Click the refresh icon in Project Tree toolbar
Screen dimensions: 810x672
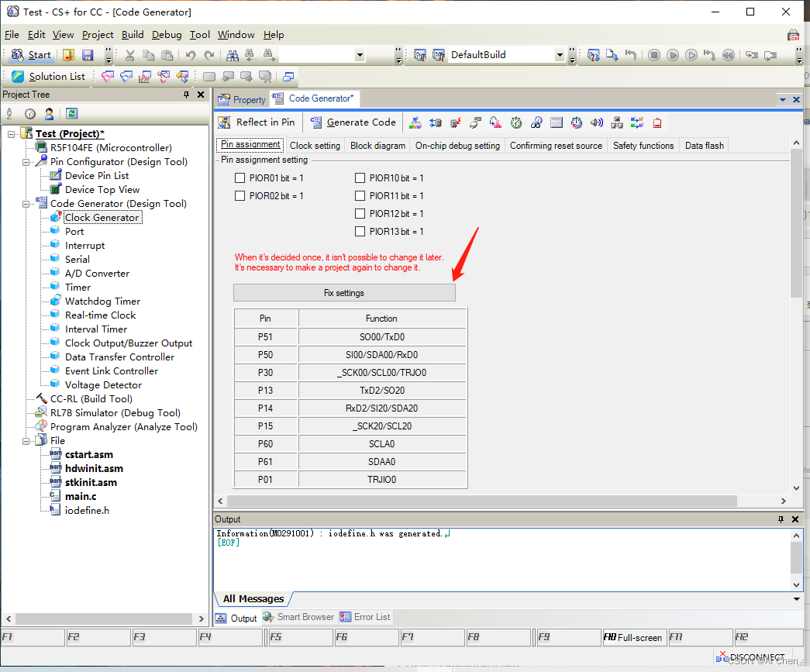(72, 114)
